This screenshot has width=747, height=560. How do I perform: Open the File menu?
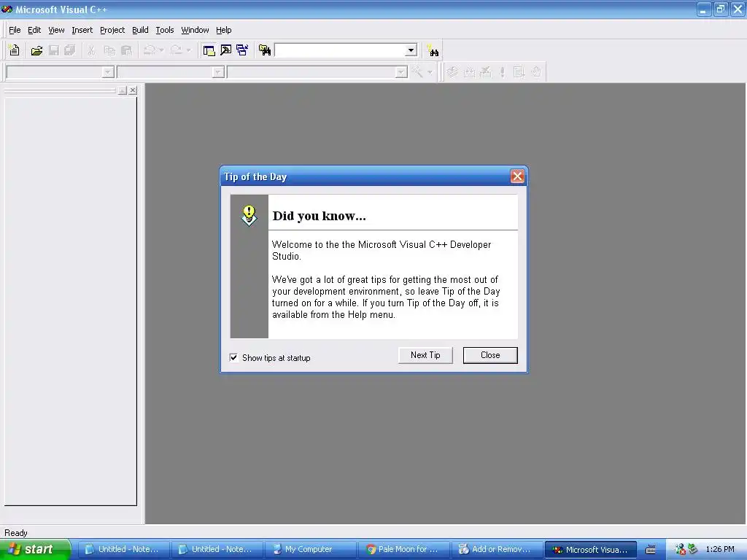15,30
